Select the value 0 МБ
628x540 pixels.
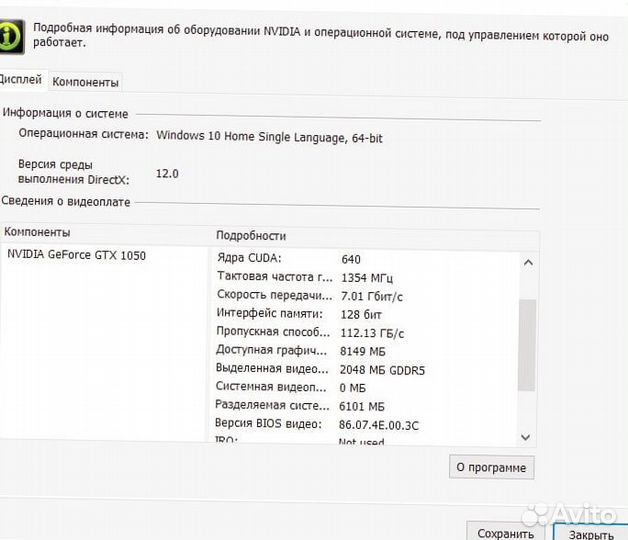(x=352, y=388)
